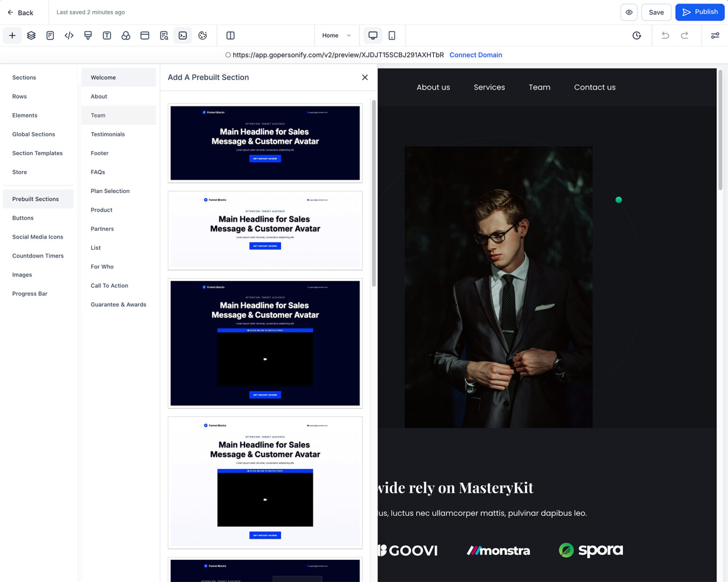The height and width of the screenshot is (582, 728).
Task: Click the Services nav link in the preview
Action: 489,87
